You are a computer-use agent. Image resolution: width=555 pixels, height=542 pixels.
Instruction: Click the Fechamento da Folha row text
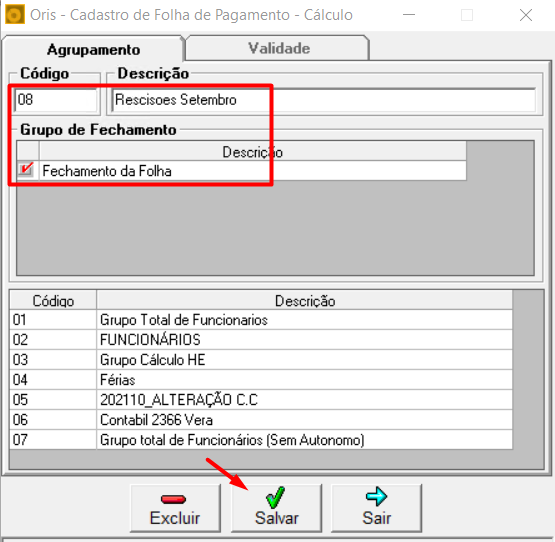tap(107, 171)
